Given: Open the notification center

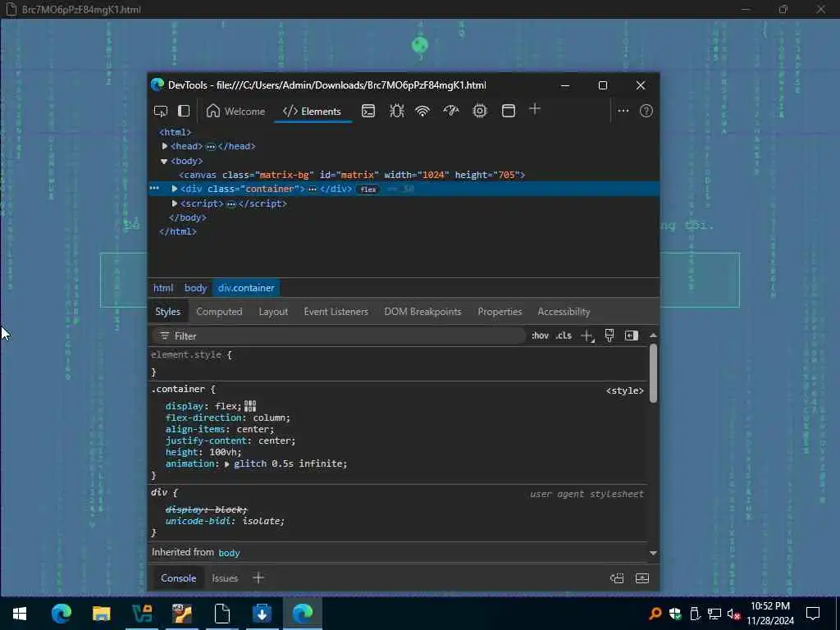Looking at the screenshot, I should click(813, 613).
